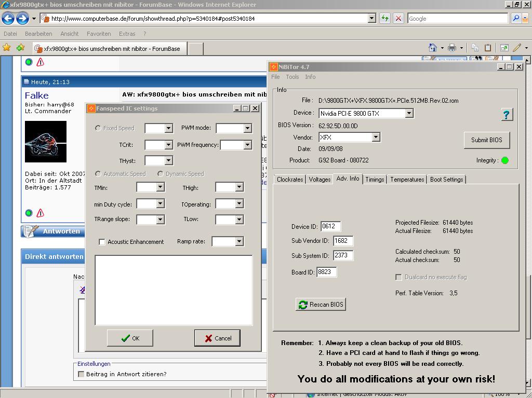Click the Sub Vendor ID field
The image size is (532, 398).
(x=343, y=241)
